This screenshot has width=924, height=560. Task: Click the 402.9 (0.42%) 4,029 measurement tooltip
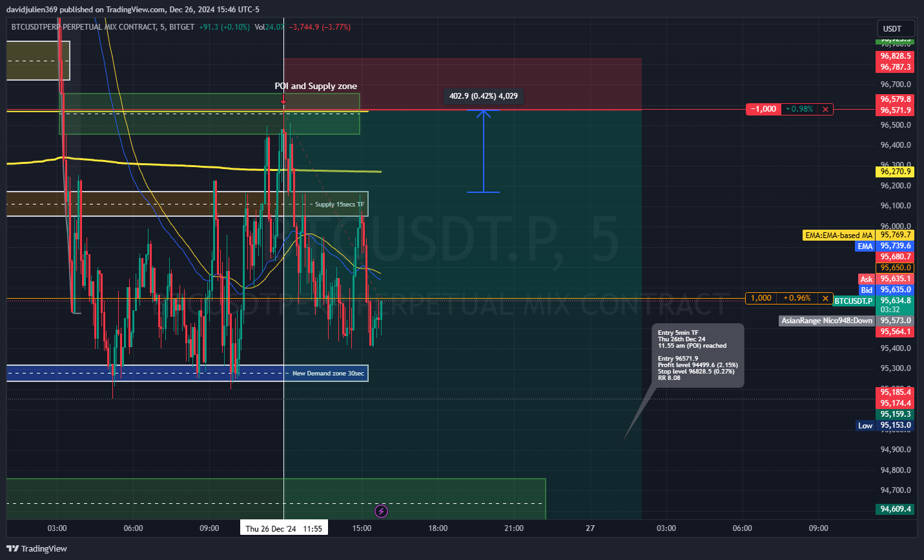(x=484, y=96)
